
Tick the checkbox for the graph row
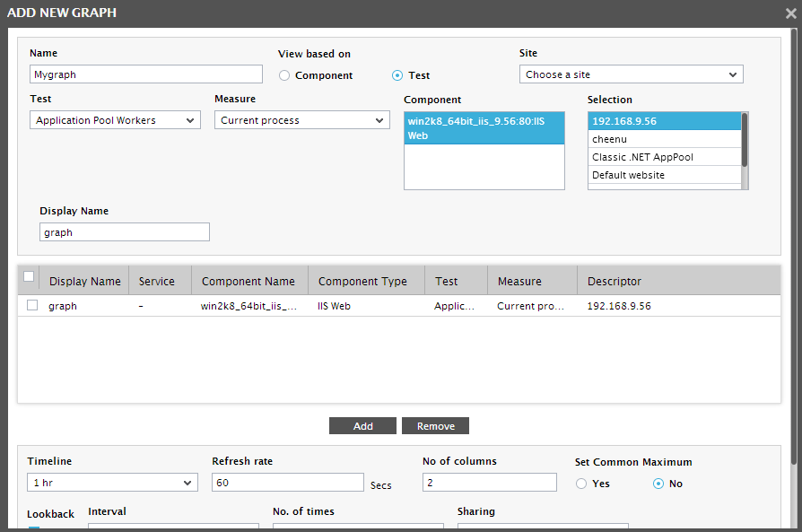[x=32, y=305]
